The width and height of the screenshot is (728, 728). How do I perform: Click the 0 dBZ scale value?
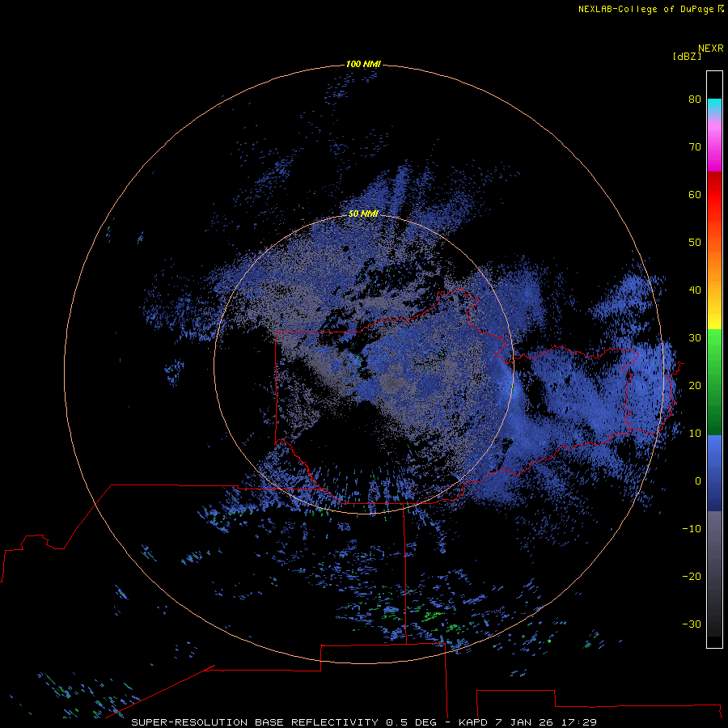(x=698, y=481)
